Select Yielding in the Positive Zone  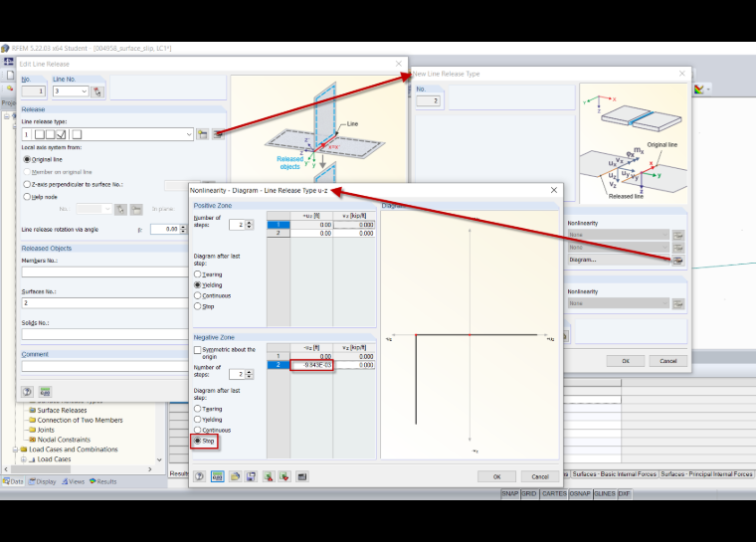pyautogui.click(x=198, y=285)
